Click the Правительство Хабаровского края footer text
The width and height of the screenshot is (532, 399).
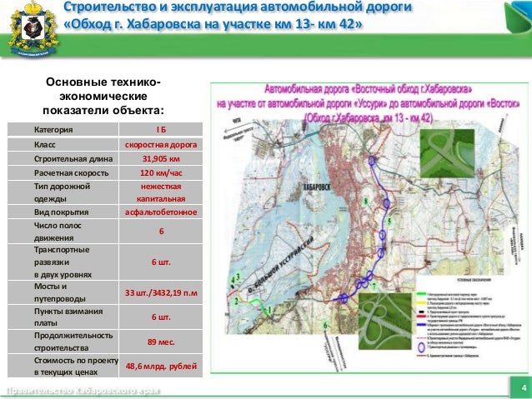tap(83, 391)
